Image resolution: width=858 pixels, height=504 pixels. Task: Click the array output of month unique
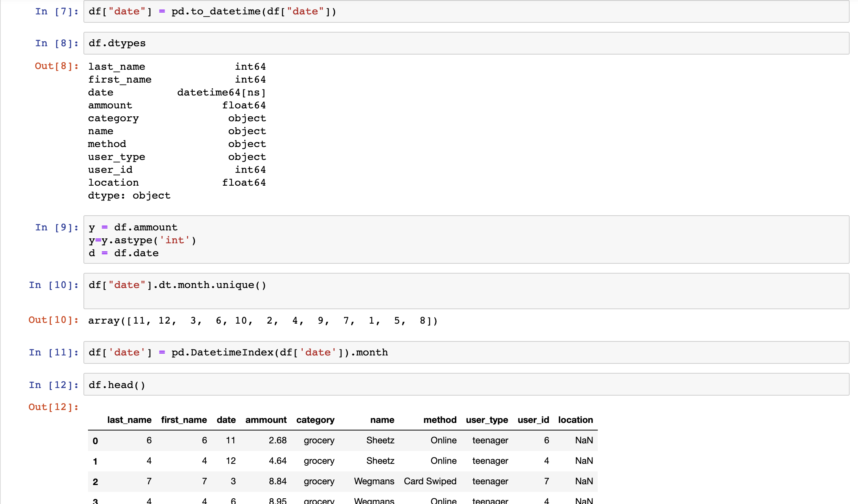(263, 321)
